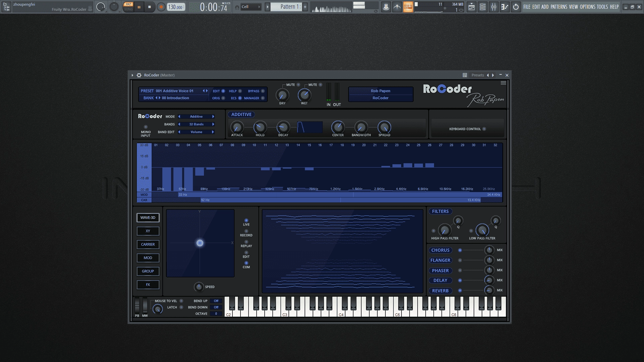
Task: Click the stop button in transport
Action: click(150, 7)
